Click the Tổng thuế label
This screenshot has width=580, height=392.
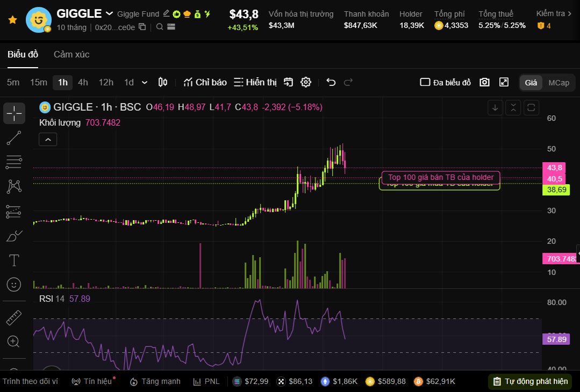(x=496, y=14)
